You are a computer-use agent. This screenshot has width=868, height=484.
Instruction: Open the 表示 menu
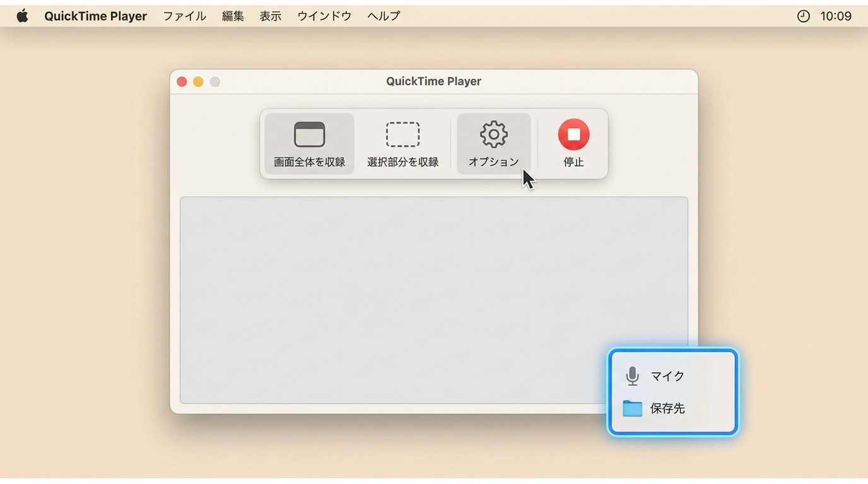coord(271,16)
